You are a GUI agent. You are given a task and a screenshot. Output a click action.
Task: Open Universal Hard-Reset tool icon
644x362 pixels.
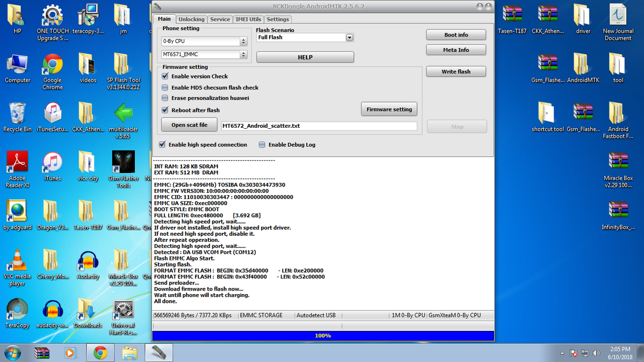[x=123, y=317]
